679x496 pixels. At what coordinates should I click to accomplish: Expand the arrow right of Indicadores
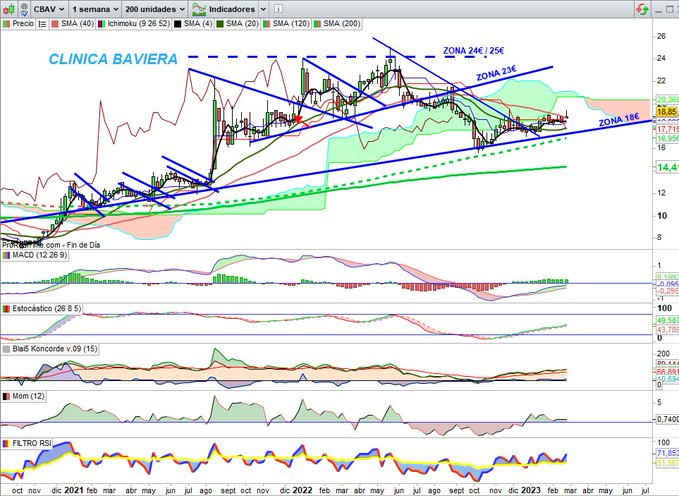point(263,9)
